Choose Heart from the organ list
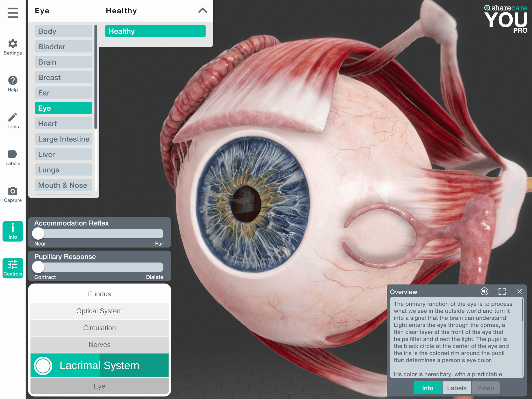Screen dimensions: 532x399 [x=63, y=124]
